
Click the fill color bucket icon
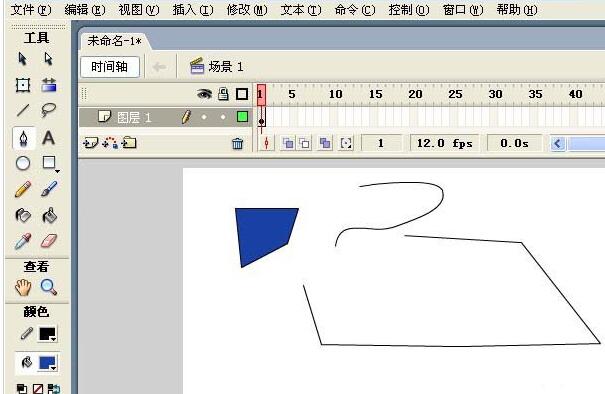point(26,362)
